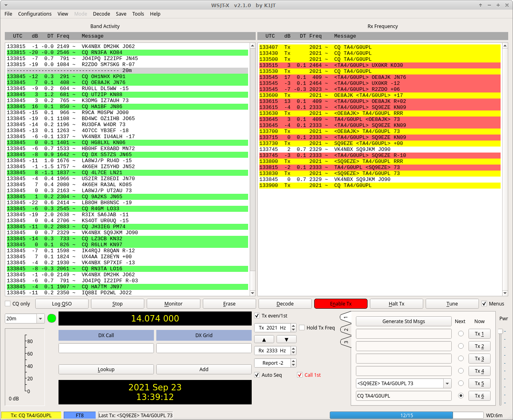Open the Help menu
Image resolution: width=513 pixels, height=420 pixels.
(155, 14)
